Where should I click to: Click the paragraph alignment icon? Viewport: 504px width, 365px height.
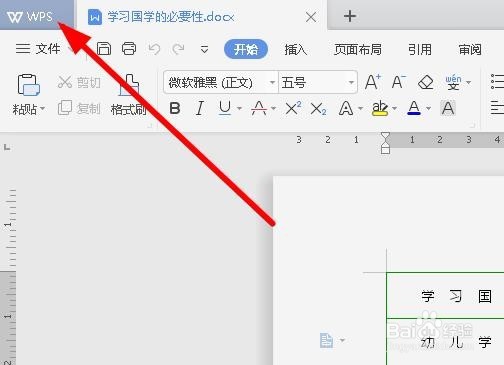pyautogui.click(x=497, y=108)
